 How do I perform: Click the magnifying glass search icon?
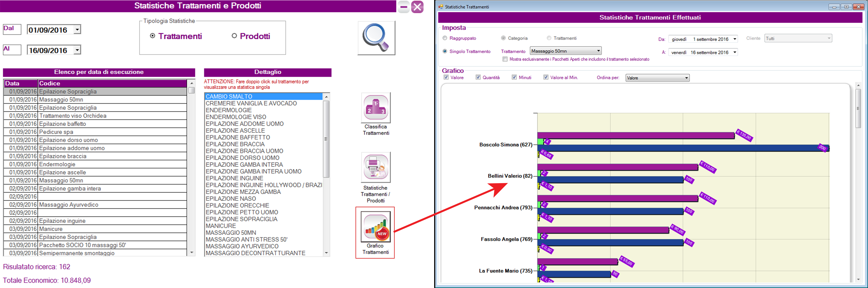point(376,38)
